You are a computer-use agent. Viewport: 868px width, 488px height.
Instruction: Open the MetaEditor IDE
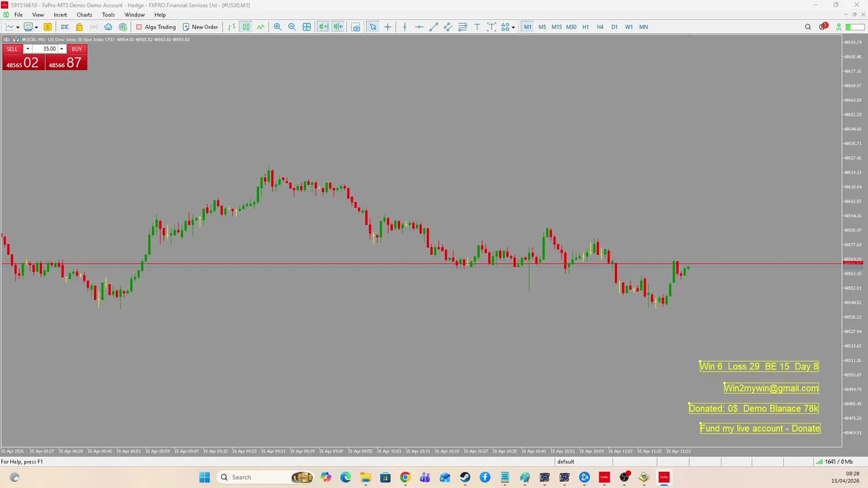[64, 27]
